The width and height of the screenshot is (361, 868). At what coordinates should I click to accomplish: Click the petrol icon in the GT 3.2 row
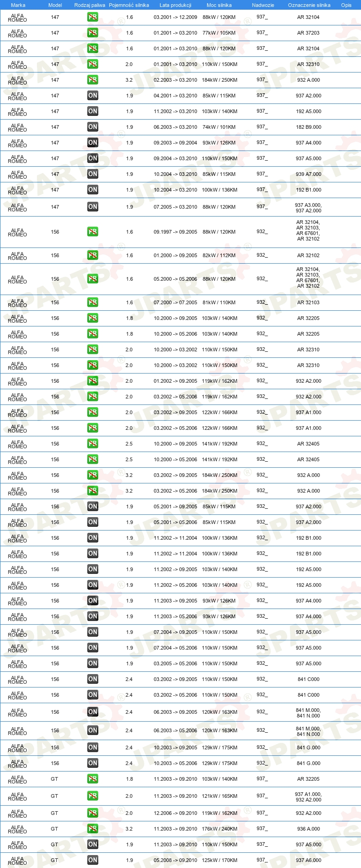pos(93,829)
